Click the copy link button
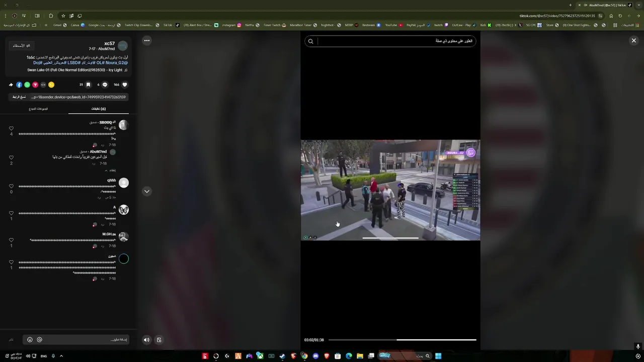 pyautogui.click(x=19, y=97)
